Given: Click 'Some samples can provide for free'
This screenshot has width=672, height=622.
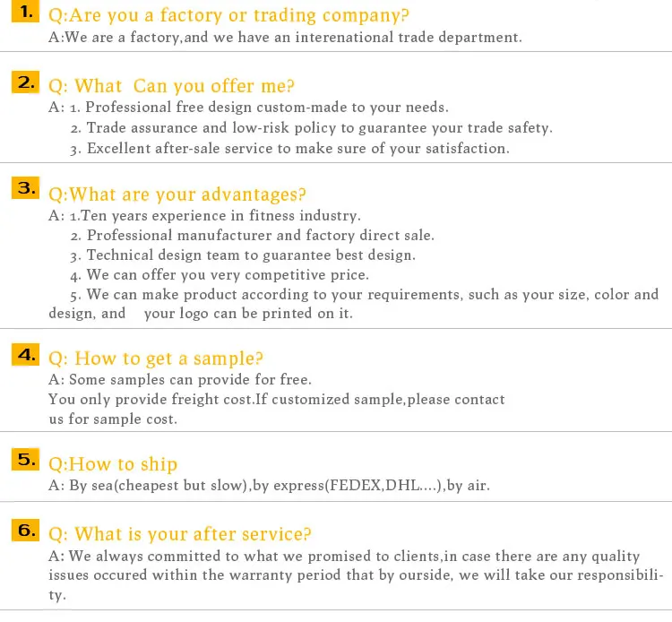Looking at the screenshot, I should click(179, 379).
